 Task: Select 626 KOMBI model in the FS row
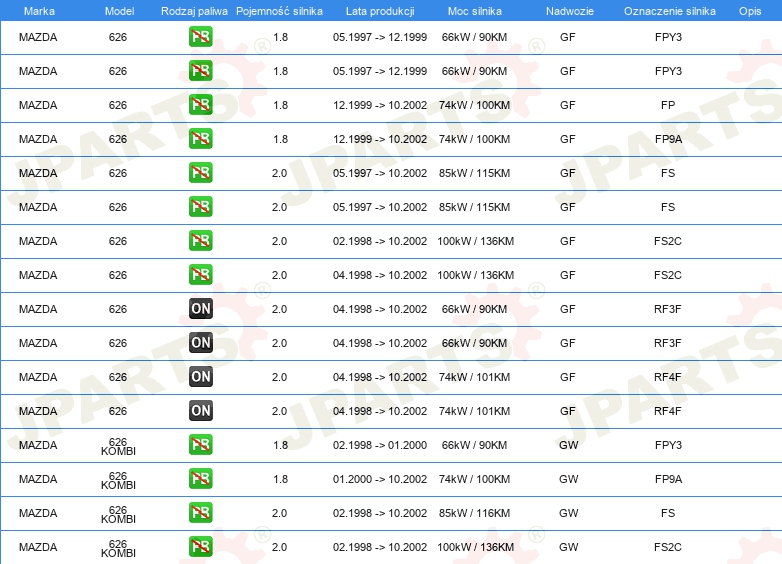[x=118, y=514]
